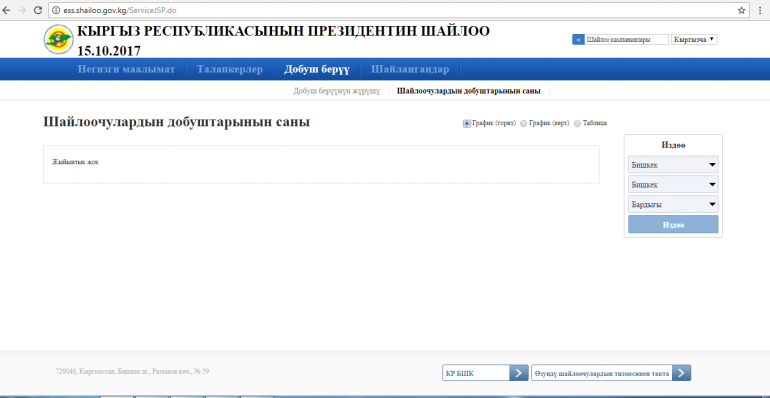Switch to Добуш берүүнүн жүрүшү sub-tab
The height and width of the screenshot is (398, 770).
(x=336, y=91)
